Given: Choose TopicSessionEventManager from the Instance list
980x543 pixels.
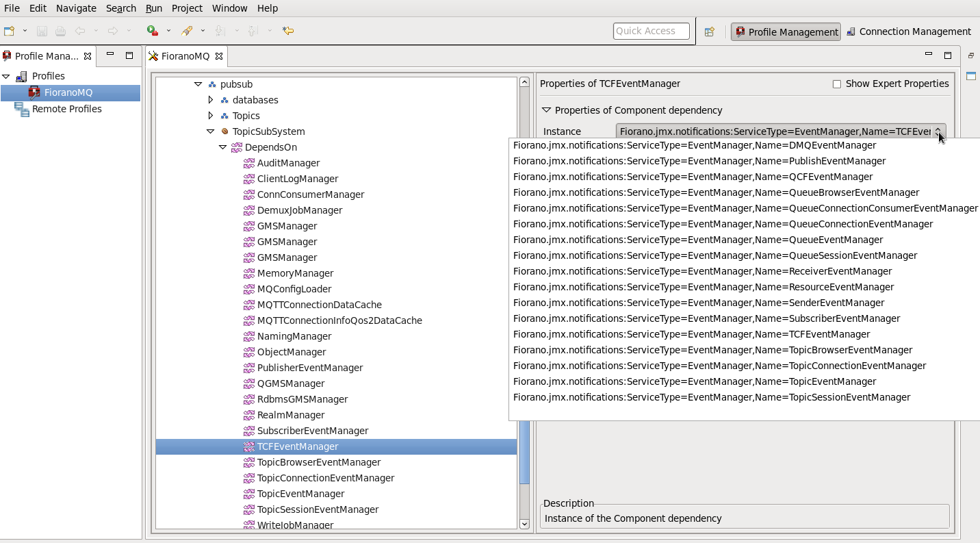Looking at the screenshot, I should (712, 397).
